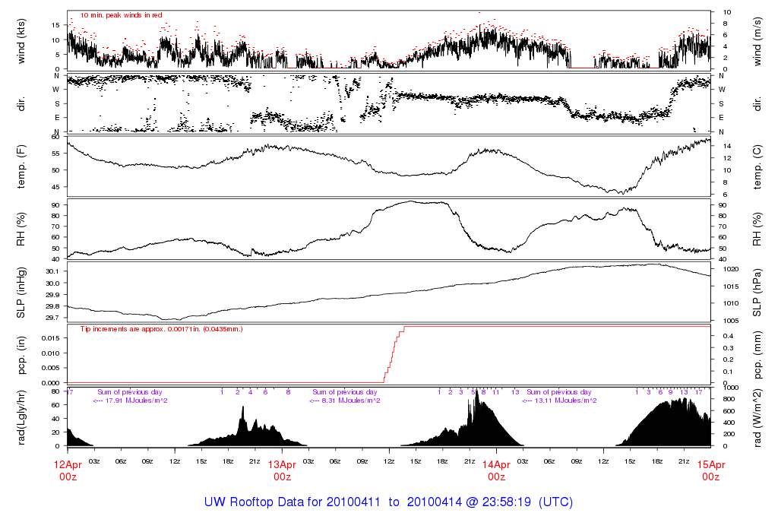Click the '0.000' precipitation tick value
Viewport: 778px width, 532px height.
(51, 382)
